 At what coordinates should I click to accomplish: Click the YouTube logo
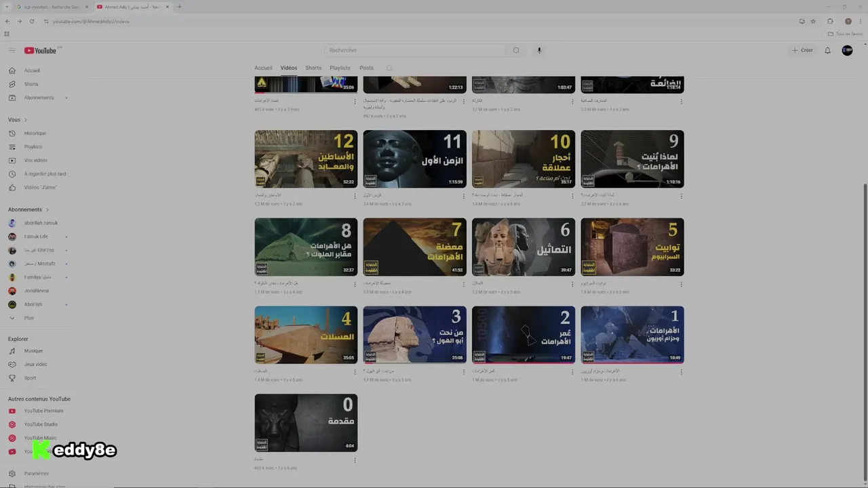tap(41, 50)
